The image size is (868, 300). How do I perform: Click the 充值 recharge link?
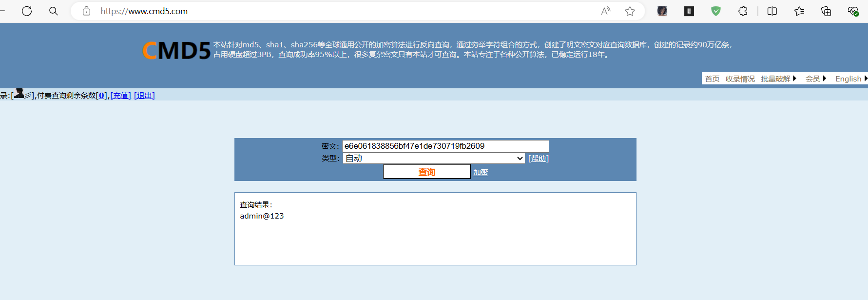120,96
